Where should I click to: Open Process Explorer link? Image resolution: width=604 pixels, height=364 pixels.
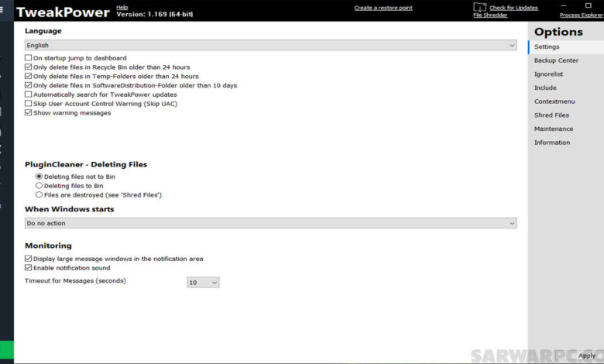(582, 15)
